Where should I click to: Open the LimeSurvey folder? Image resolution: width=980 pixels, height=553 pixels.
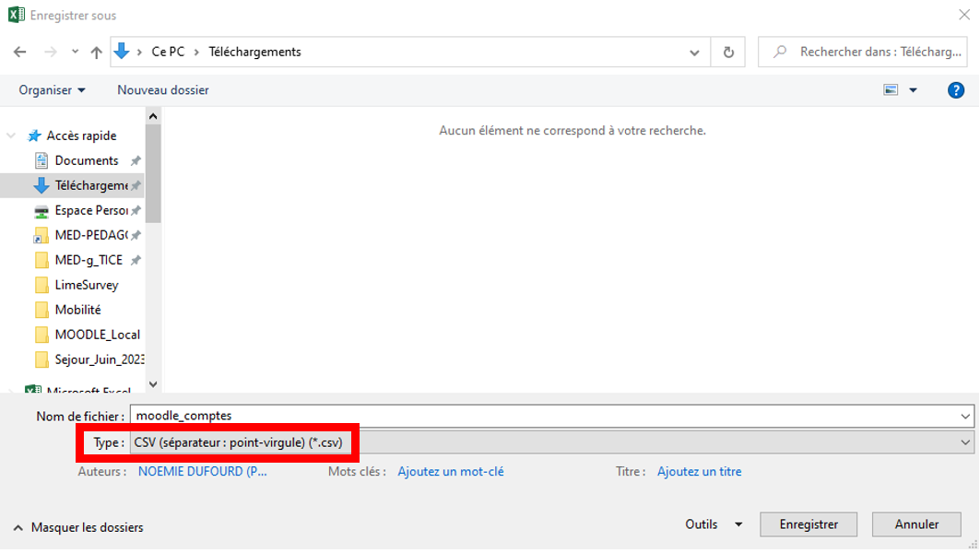87,285
